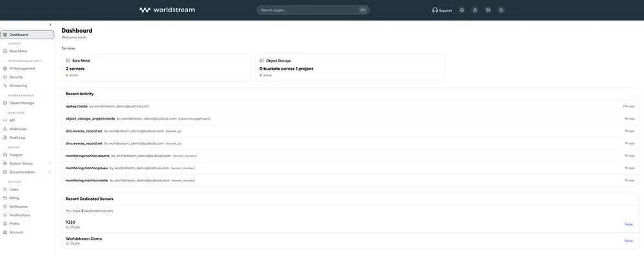
Task: Click the Notifications bell icon in sidebar
Action: pyautogui.click(x=5, y=215)
